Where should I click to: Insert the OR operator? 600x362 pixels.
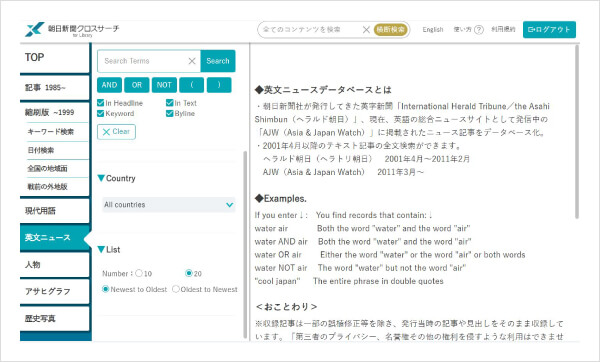137,85
